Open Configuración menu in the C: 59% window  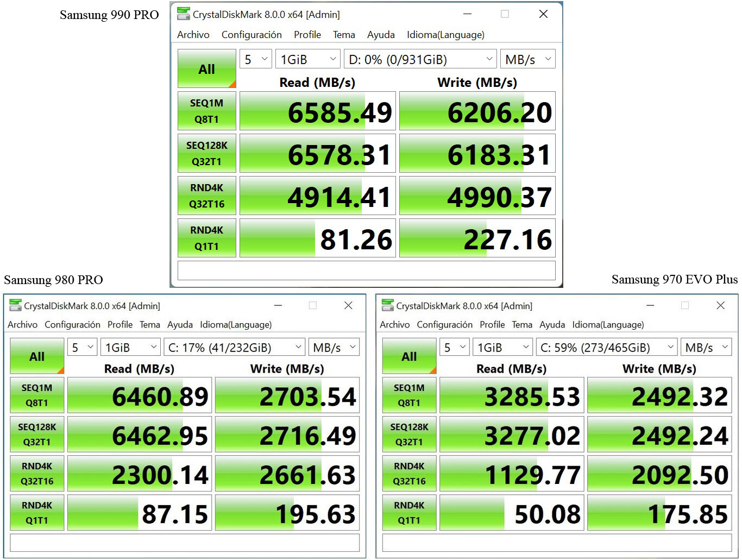444,325
